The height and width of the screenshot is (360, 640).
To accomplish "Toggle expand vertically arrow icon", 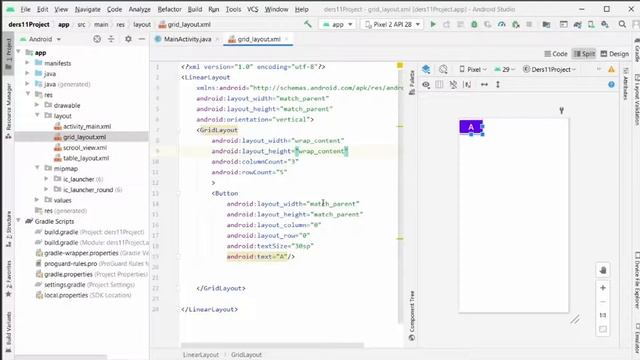I will [498, 84].
